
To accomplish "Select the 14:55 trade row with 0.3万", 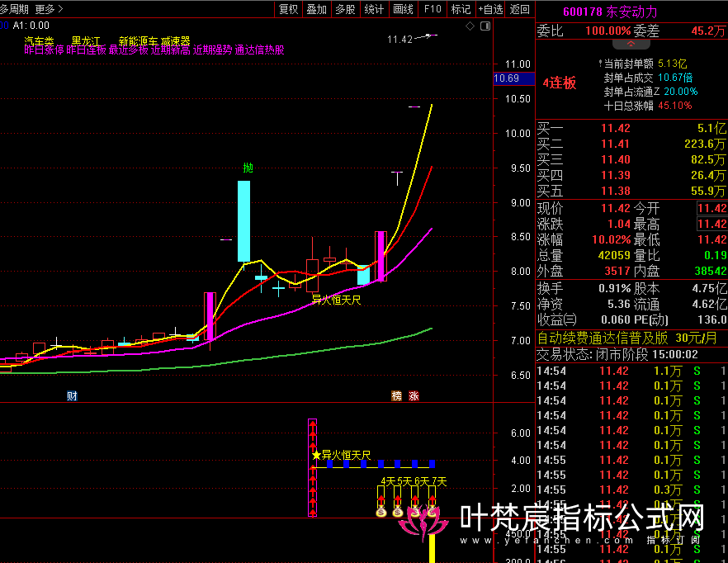I will 631,490.
